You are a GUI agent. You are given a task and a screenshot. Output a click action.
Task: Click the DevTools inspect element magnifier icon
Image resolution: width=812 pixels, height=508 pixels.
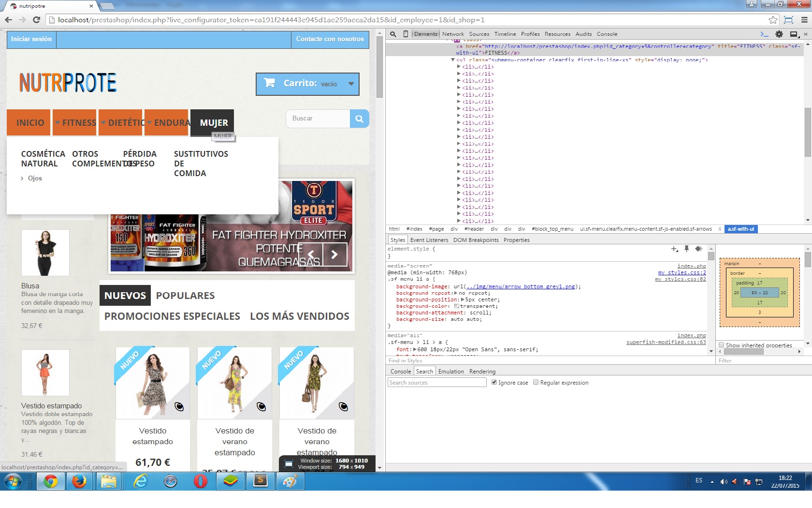coord(393,34)
